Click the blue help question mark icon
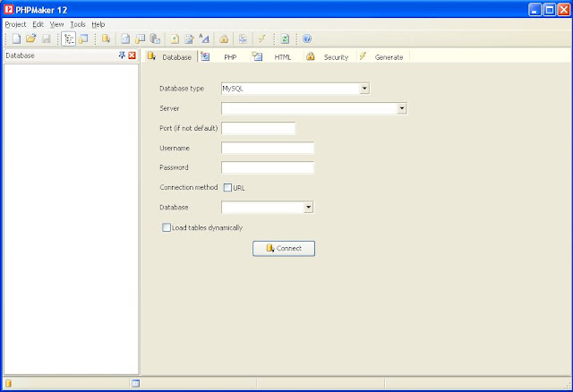Image resolution: width=573 pixels, height=392 pixels. (x=307, y=38)
